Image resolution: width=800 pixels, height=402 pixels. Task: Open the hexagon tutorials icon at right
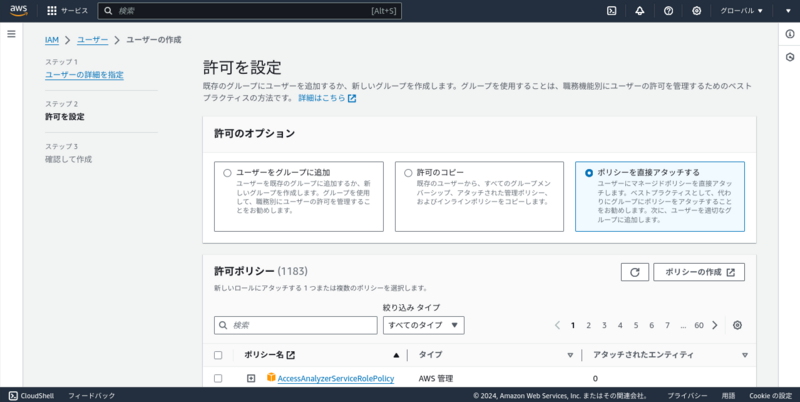click(x=790, y=57)
